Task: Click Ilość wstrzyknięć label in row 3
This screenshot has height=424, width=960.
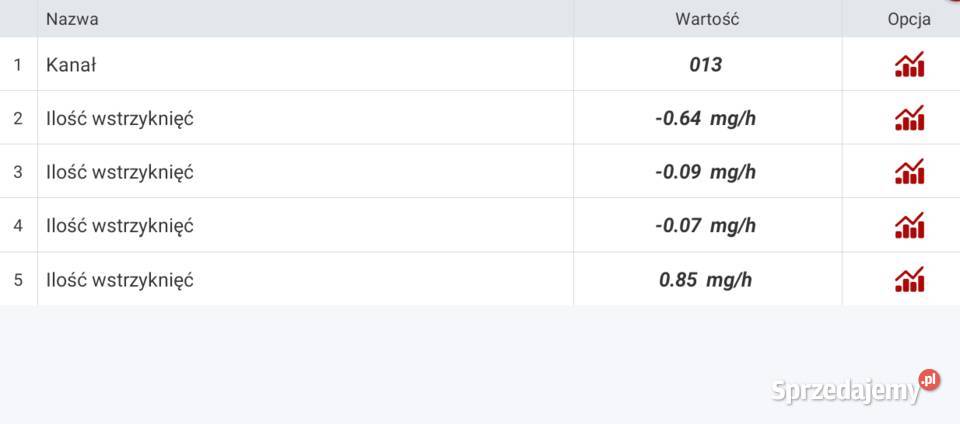Action: click(x=119, y=172)
